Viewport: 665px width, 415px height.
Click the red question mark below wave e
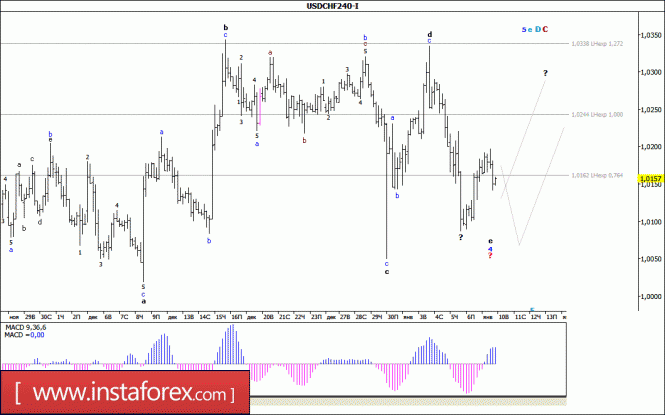[x=490, y=257]
